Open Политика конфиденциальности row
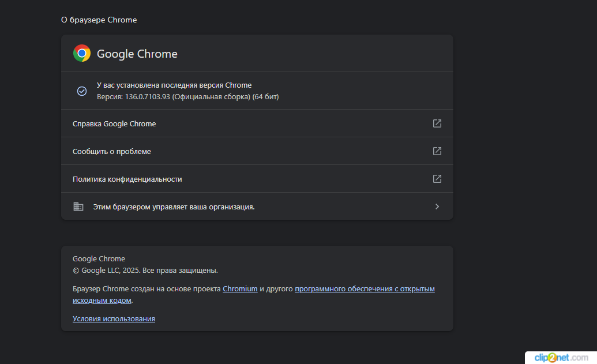This screenshot has width=597, height=364. click(x=257, y=179)
